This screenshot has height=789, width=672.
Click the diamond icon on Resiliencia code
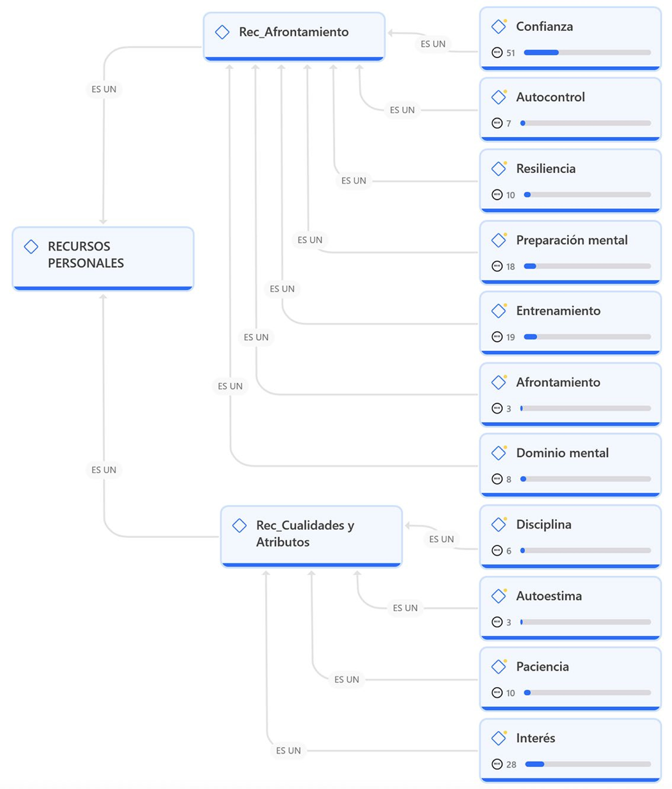tap(498, 169)
